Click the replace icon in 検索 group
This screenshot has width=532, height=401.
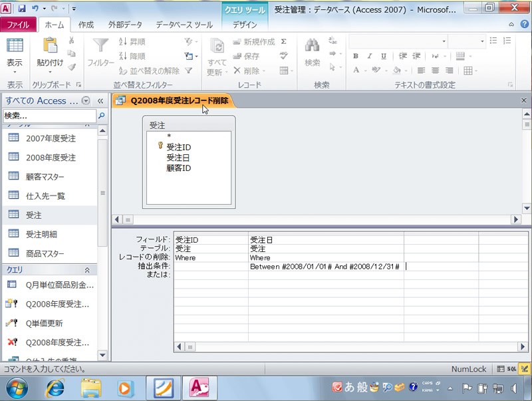coord(332,41)
